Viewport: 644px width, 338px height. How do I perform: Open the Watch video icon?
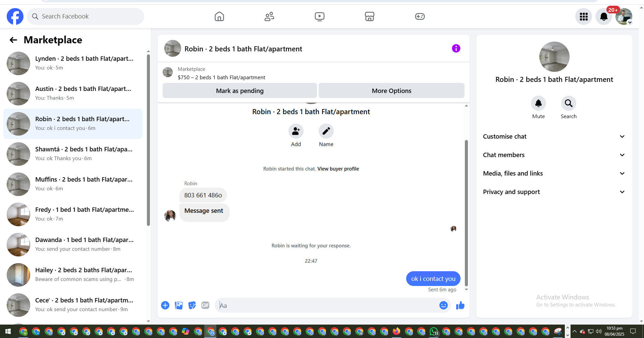click(320, 16)
